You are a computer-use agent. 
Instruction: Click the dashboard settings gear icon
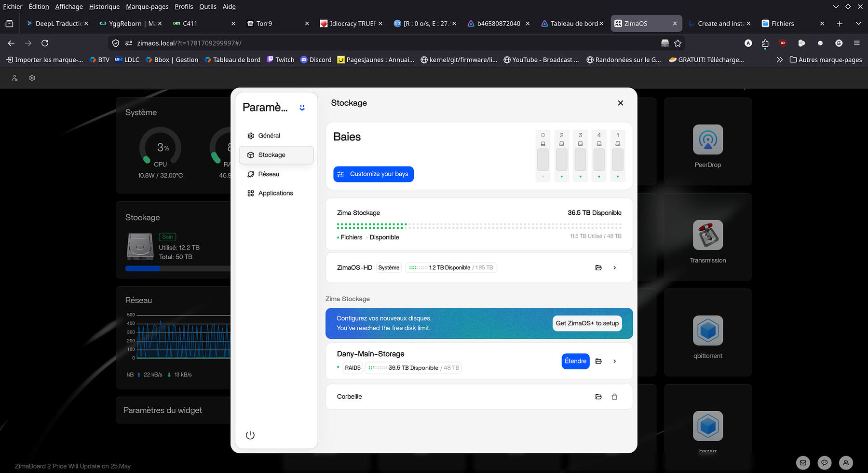pos(32,78)
